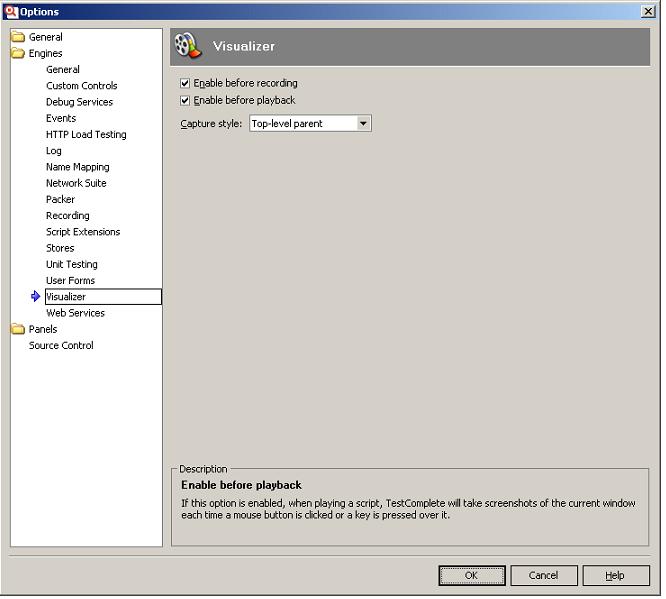Select Name Mapping engine option

(x=77, y=167)
